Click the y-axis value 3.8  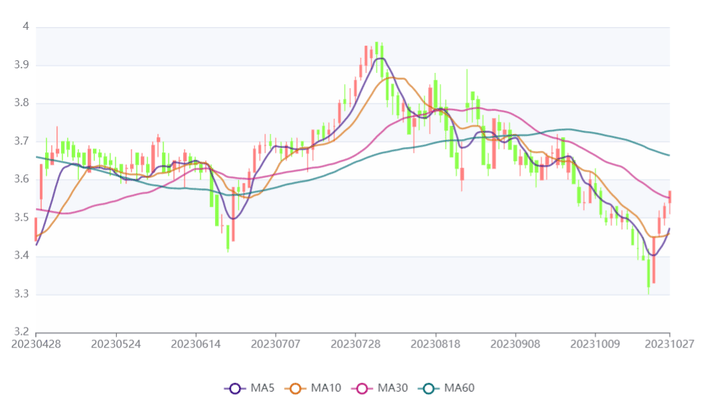pos(22,103)
